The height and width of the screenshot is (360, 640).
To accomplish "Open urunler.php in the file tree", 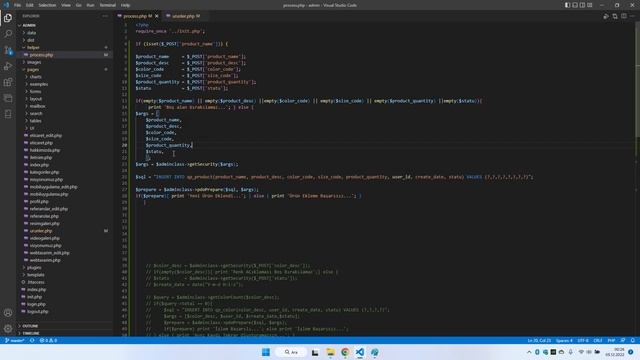I will (x=41, y=231).
